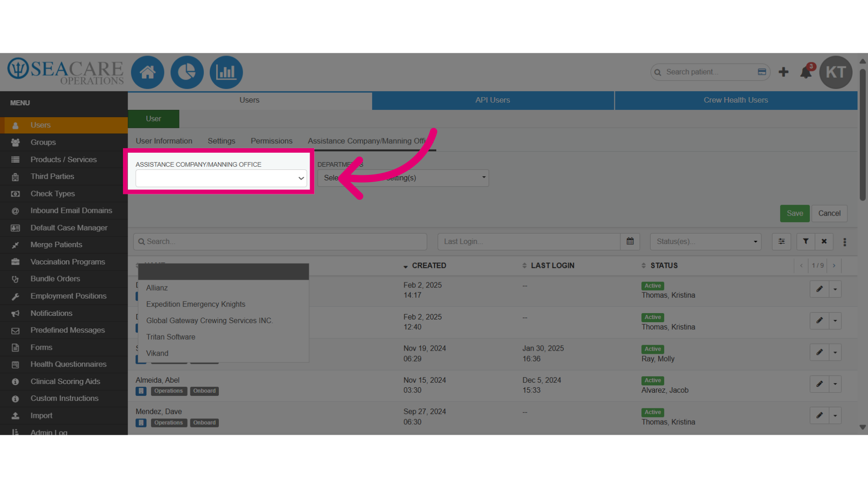Sort table by LAST LOGIN column
Viewport: 868px width, 488px height.
[x=548, y=266]
